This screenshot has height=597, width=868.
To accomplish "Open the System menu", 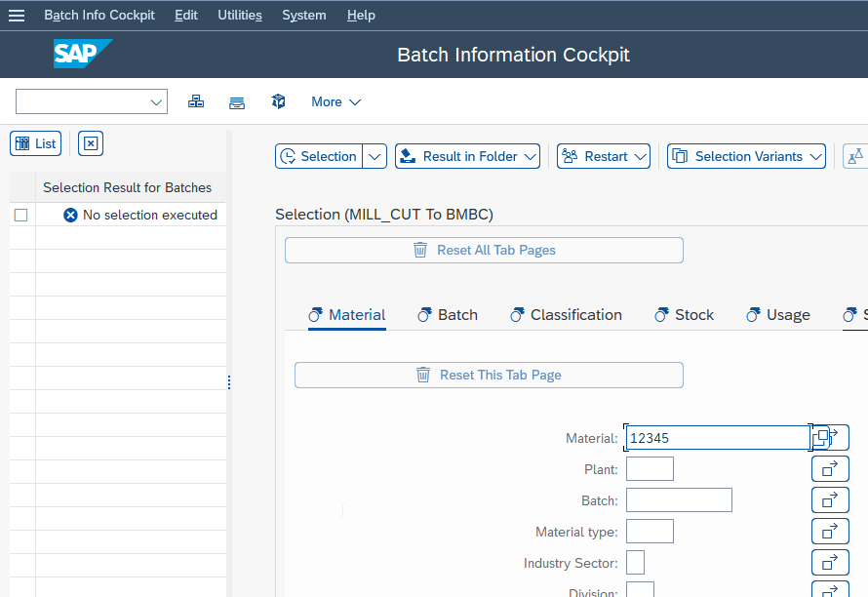I will 304,15.
